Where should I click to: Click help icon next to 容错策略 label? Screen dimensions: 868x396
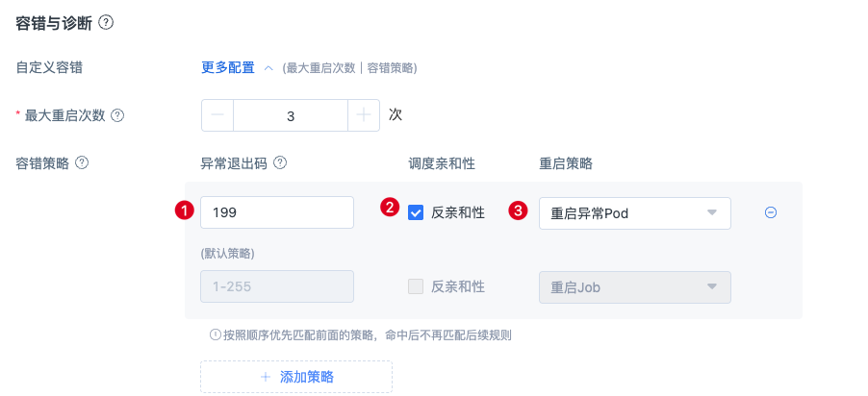click(82, 163)
